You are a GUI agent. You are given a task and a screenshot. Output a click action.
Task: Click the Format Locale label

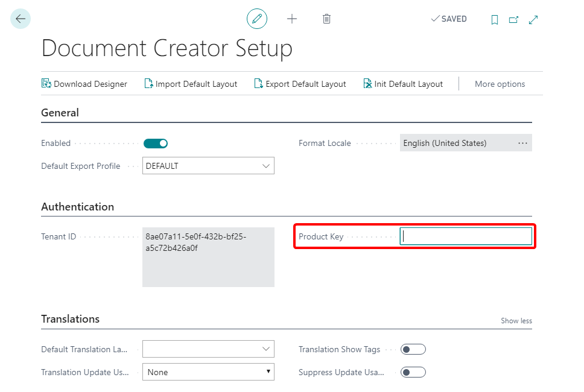pos(325,144)
